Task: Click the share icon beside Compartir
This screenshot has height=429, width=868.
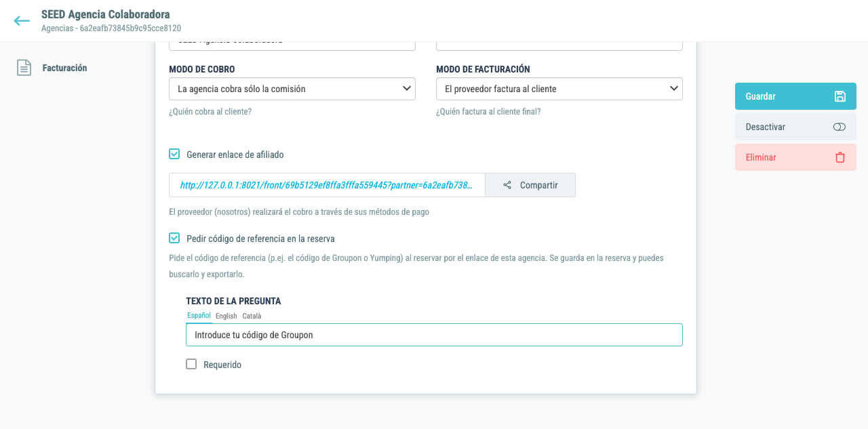Action: click(x=507, y=185)
